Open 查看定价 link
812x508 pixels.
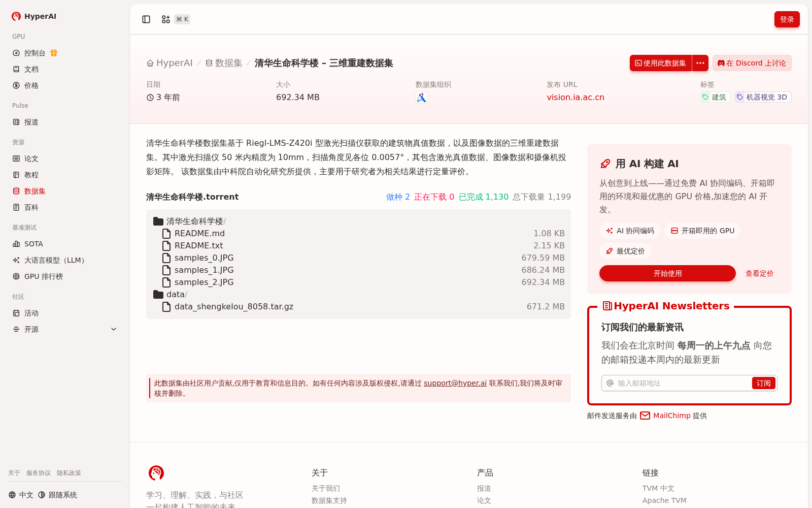tap(759, 273)
